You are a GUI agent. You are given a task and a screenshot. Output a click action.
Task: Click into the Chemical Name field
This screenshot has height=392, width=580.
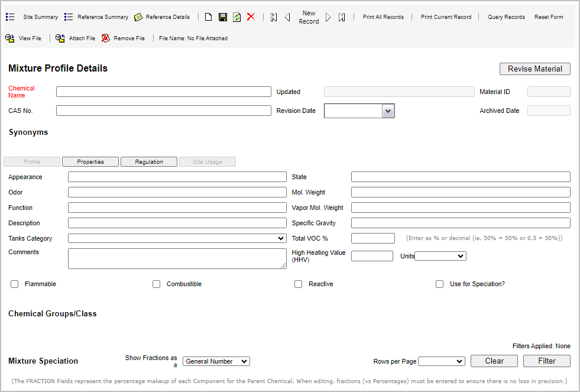pyautogui.click(x=163, y=92)
